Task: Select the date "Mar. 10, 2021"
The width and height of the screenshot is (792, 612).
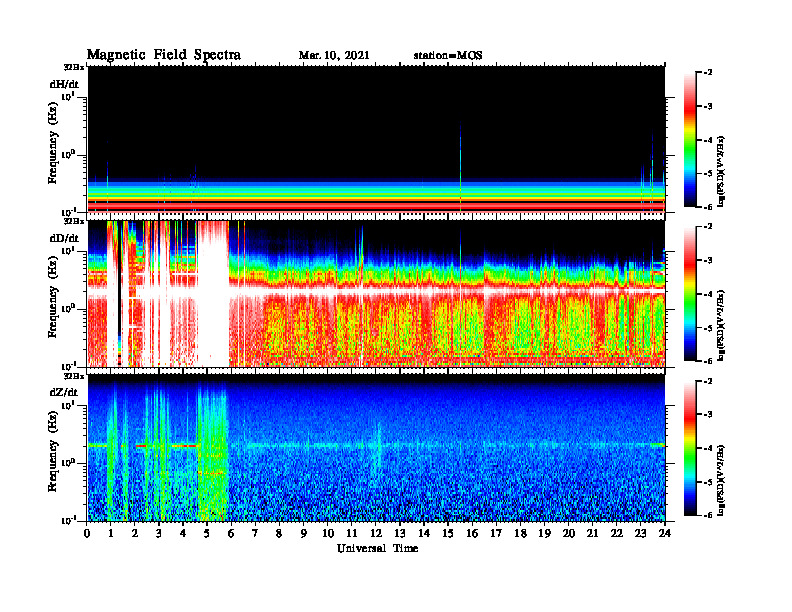Action: [334, 56]
